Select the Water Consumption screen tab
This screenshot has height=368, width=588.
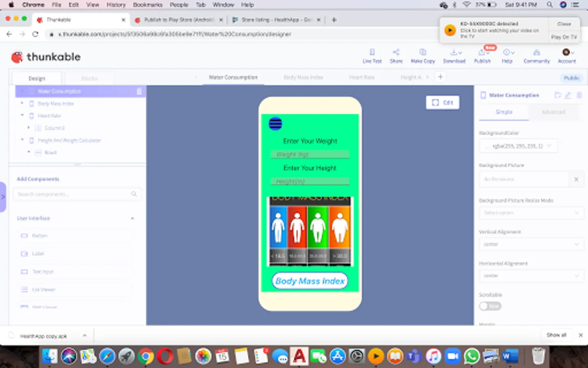[233, 77]
